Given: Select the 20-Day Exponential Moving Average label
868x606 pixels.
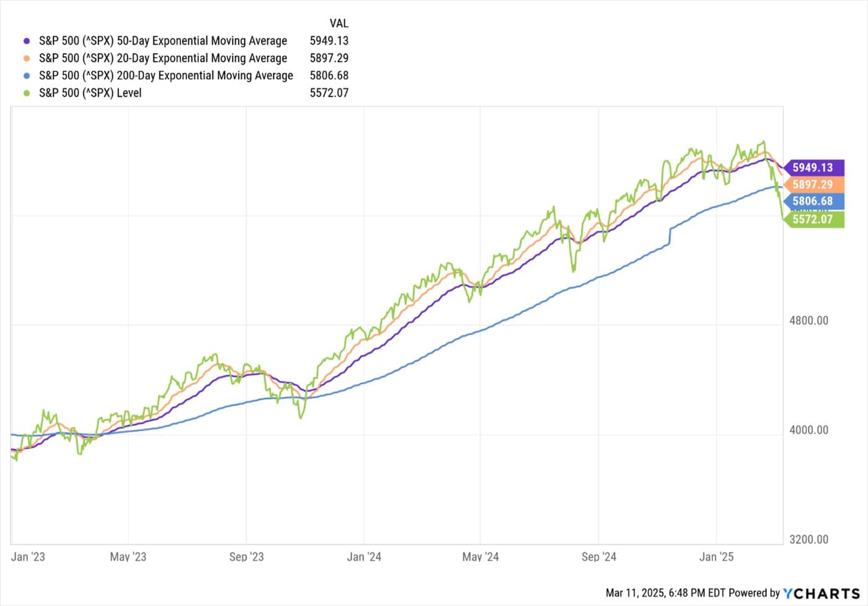Looking at the screenshot, I should click(163, 58).
